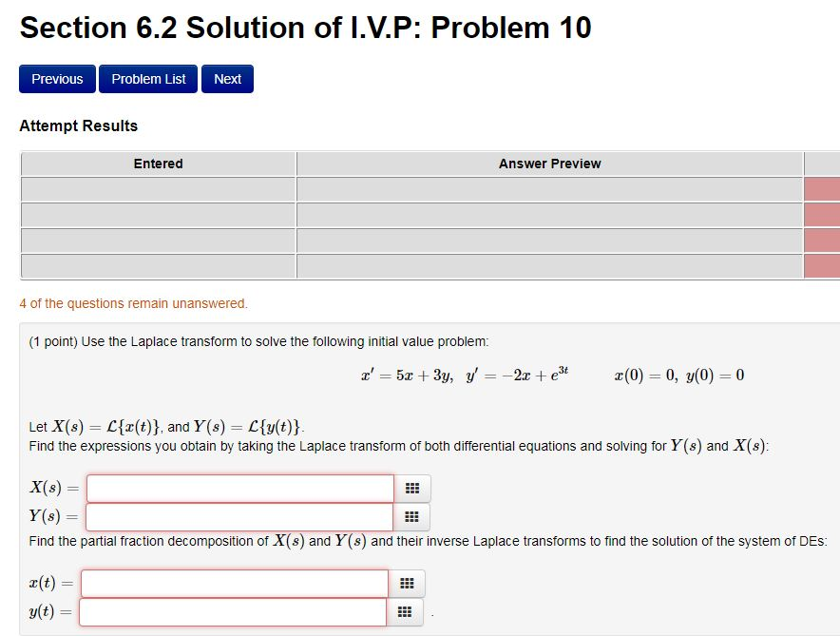
Task: Click the first empty Entered table row
Action: [158, 189]
